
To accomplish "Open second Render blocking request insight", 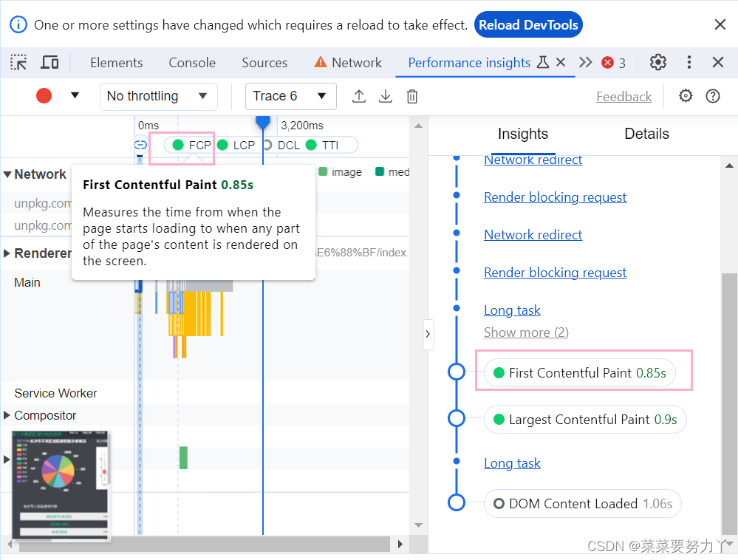I will point(555,272).
